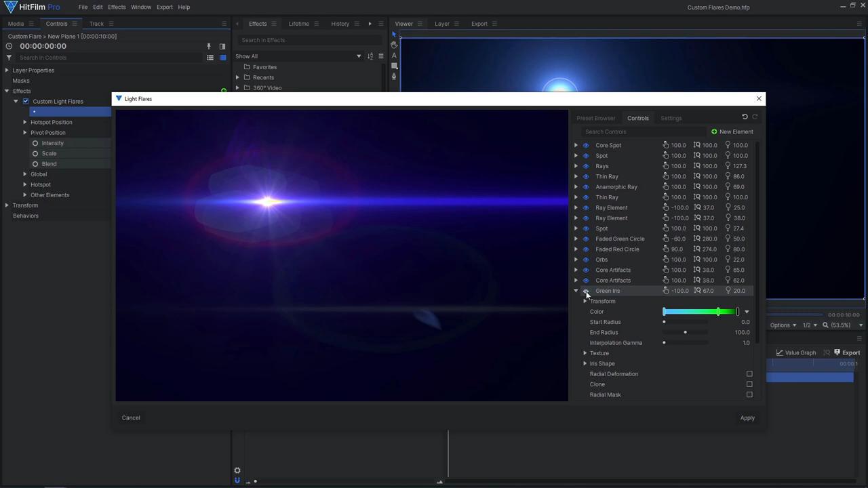
Task: Open the Window menu
Action: coord(141,7)
